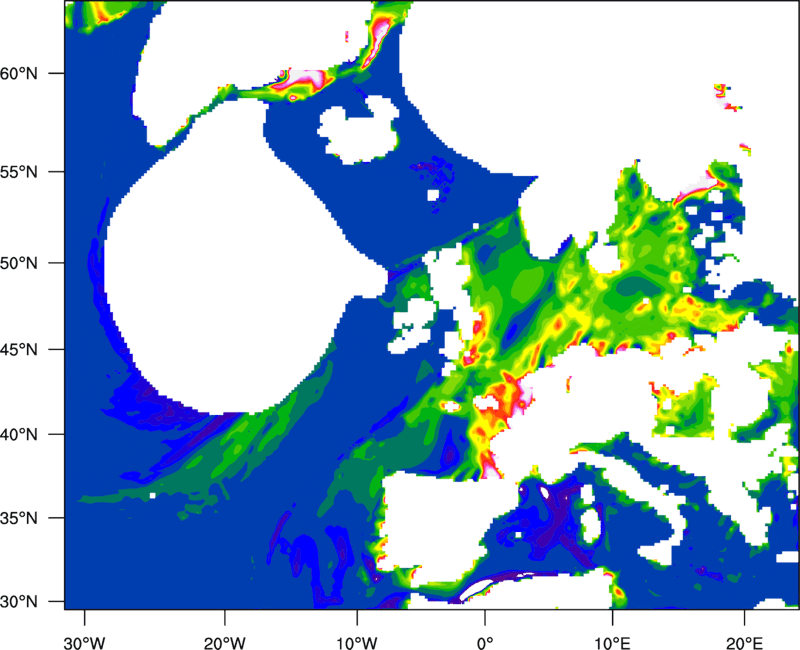The width and height of the screenshot is (800, 650).
Task: Click the 30°N latitude label
Action: coord(19,602)
